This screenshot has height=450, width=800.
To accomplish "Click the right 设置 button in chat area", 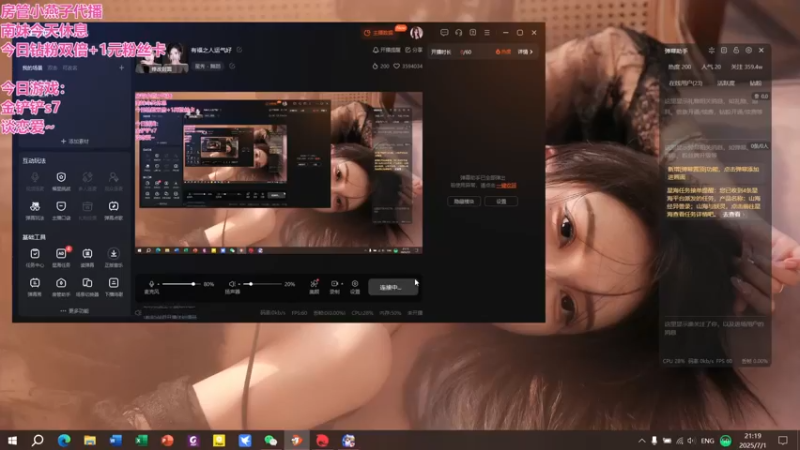I will pyautogui.click(x=501, y=202).
